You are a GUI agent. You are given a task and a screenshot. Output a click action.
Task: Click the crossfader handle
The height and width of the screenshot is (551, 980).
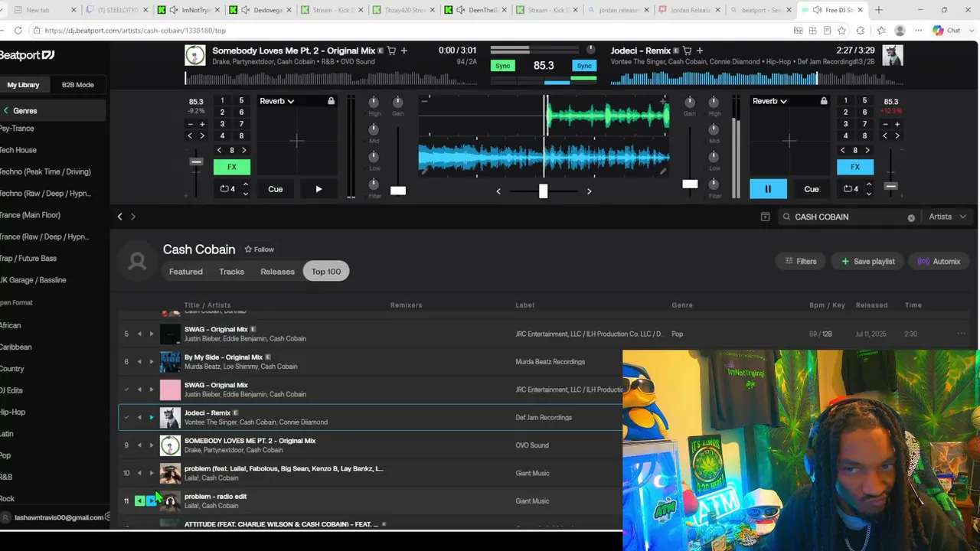[x=543, y=191]
